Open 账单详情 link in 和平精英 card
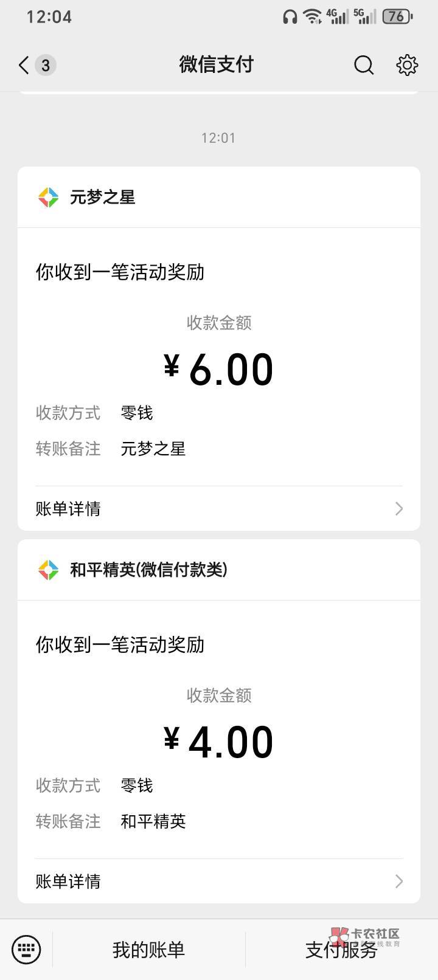 68,882
